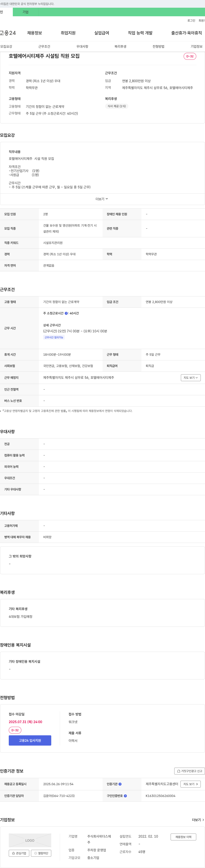Image resolution: width=205 pixels, height=868 pixels.
Task: Open the 출산휴가·육아휴직 menu
Action: click(186, 33)
